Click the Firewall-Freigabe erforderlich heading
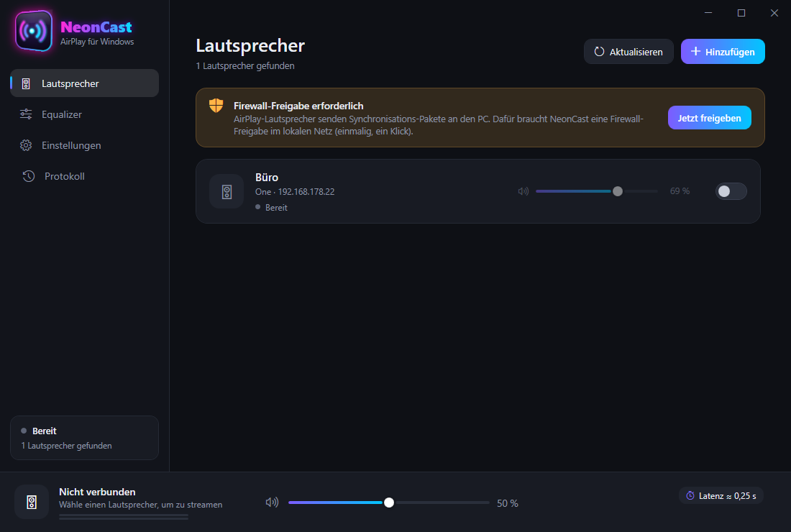Screen dimensions: 791x532 [x=298, y=106]
